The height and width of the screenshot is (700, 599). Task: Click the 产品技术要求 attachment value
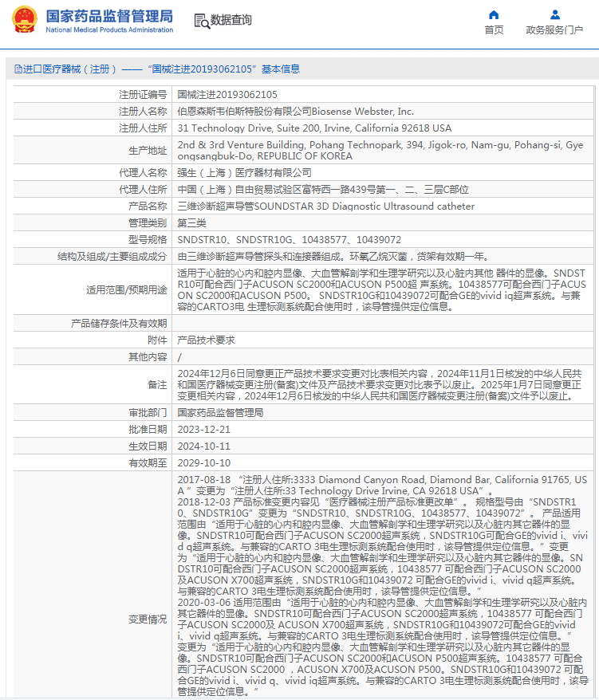(206, 340)
